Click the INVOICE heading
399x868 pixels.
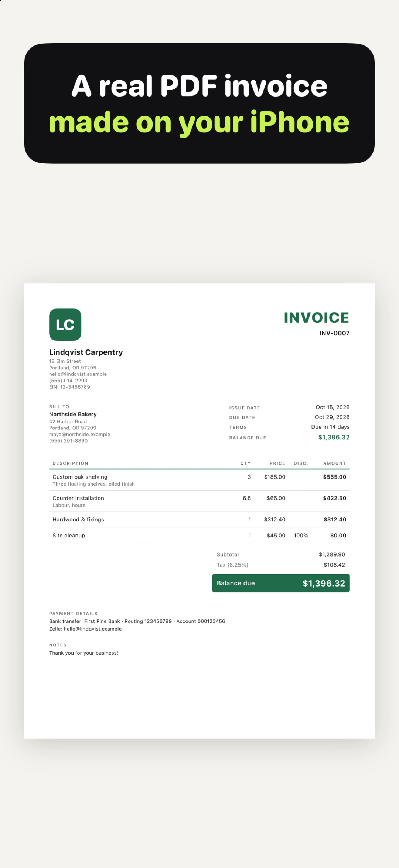[x=317, y=318]
